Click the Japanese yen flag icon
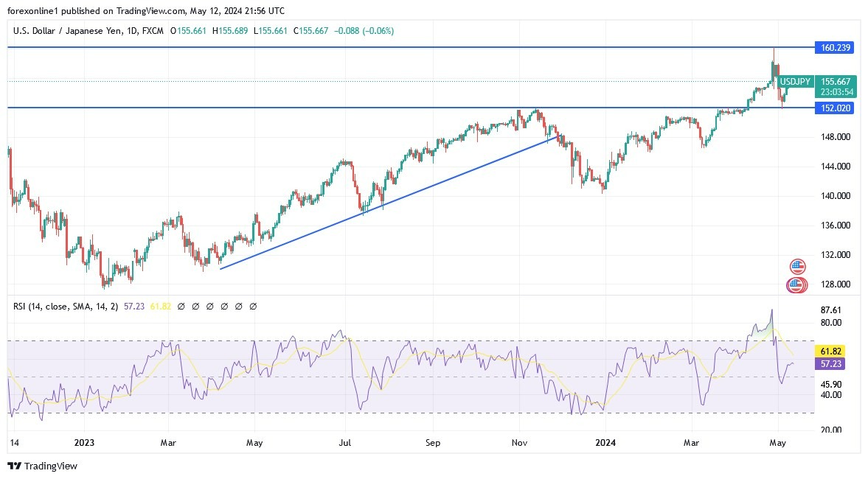The width and height of the screenshot is (868, 479). [x=796, y=284]
